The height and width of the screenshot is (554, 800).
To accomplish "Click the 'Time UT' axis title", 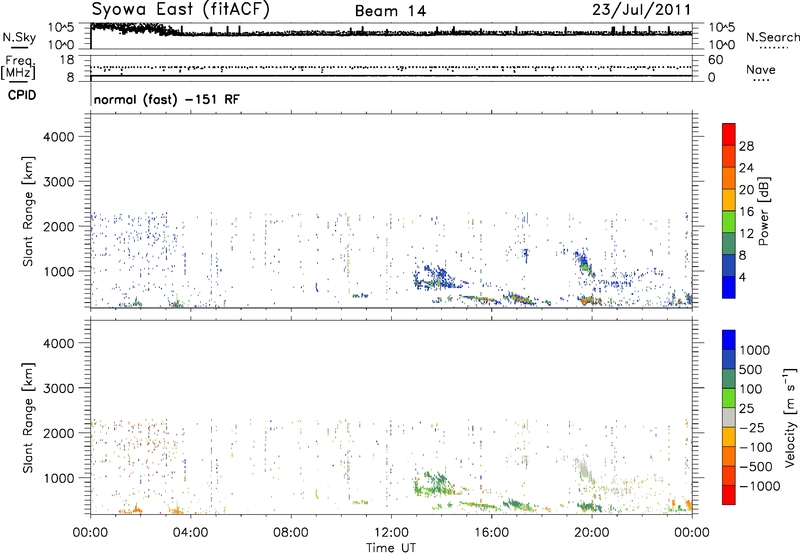I will pyautogui.click(x=391, y=548).
